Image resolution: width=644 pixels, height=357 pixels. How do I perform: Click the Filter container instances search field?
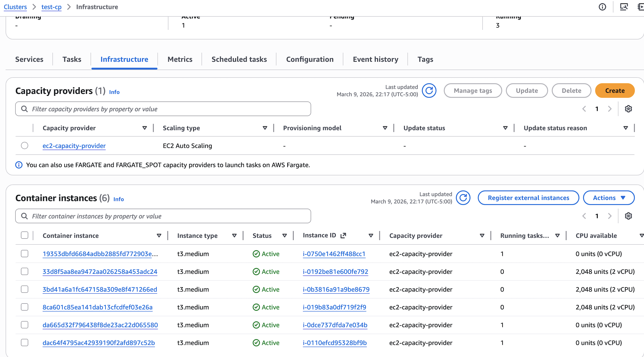tap(163, 216)
